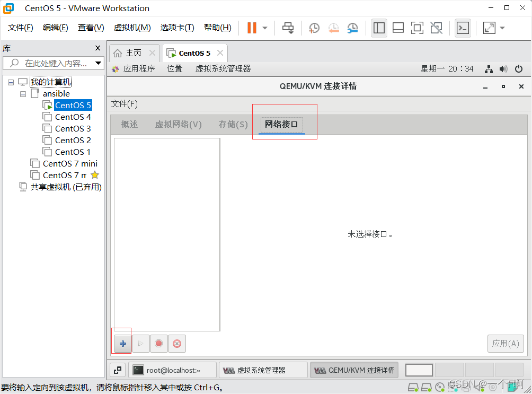Collapse the 我的计算机 tree node
This screenshot has height=394, width=532.
click(11, 82)
